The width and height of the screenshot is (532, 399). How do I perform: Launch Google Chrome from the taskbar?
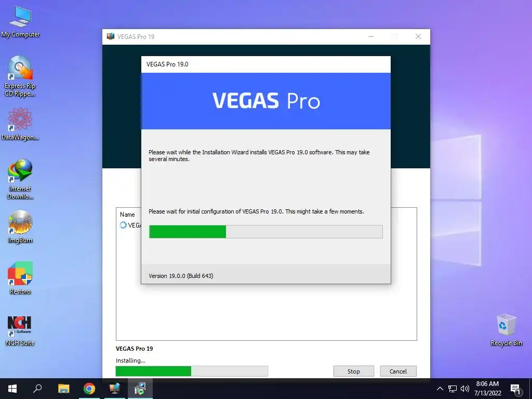coord(89,389)
